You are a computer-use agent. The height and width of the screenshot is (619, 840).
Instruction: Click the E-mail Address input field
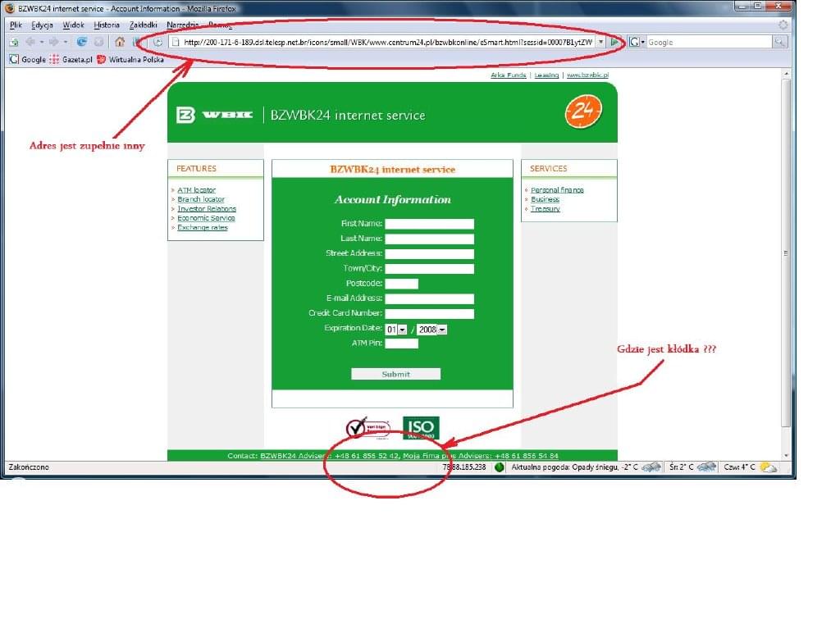[x=430, y=298]
